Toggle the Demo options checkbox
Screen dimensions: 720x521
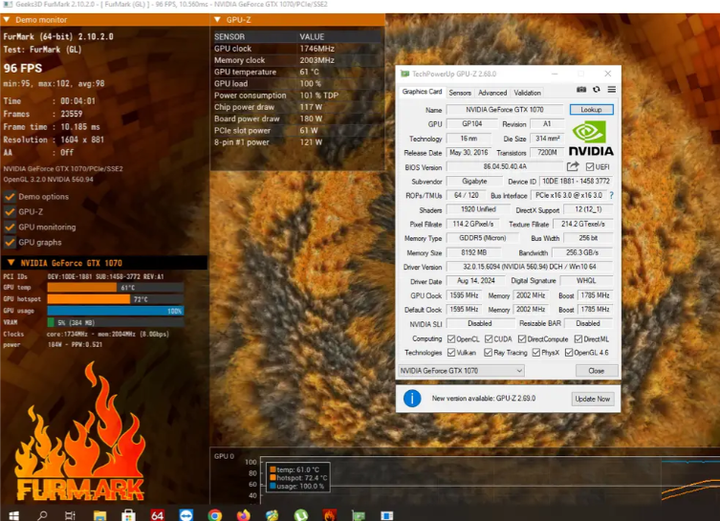[10, 197]
